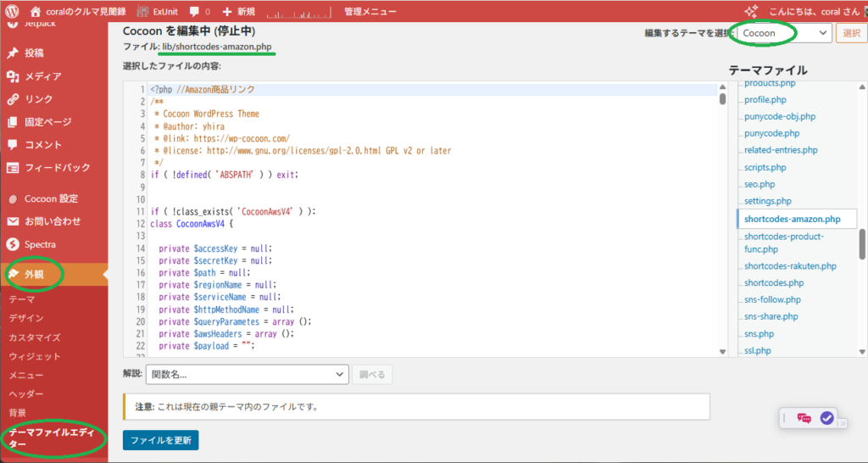The height and width of the screenshot is (463, 868).
Task: Click the メディア icon in sidebar
Action: tap(13, 76)
